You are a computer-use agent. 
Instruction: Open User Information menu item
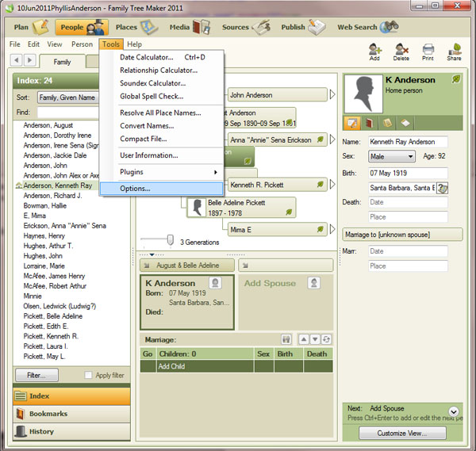tap(162, 155)
